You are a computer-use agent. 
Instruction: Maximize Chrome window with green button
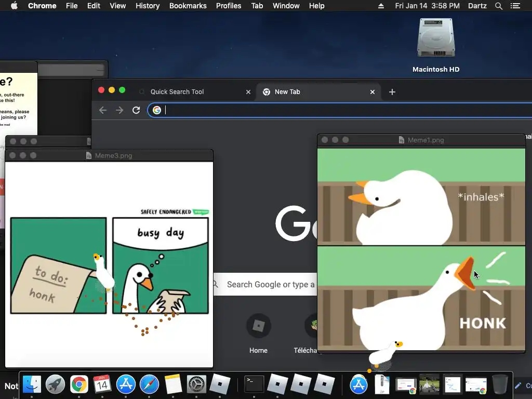click(122, 90)
